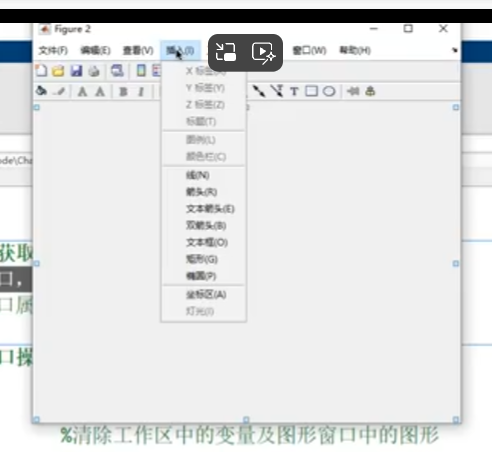
Task: Select the Face Color paint bucket icon
Action: point(41,91)
